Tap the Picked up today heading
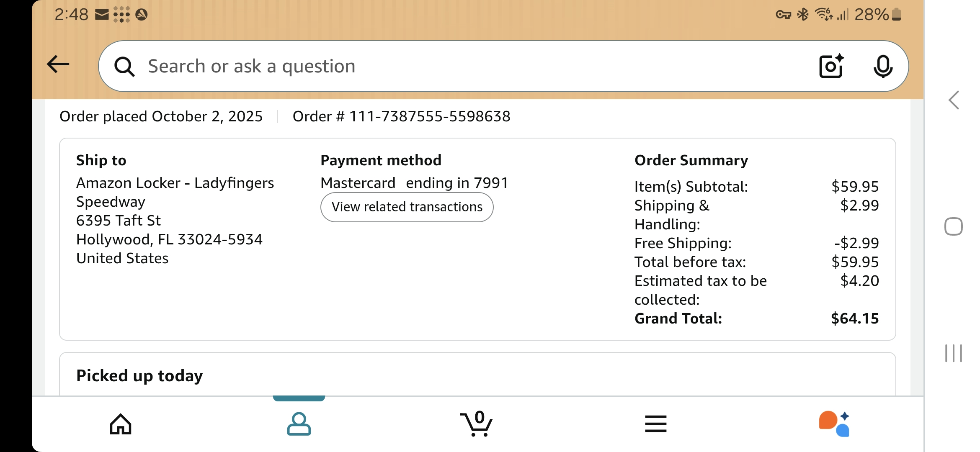 (x=139, y=376)
